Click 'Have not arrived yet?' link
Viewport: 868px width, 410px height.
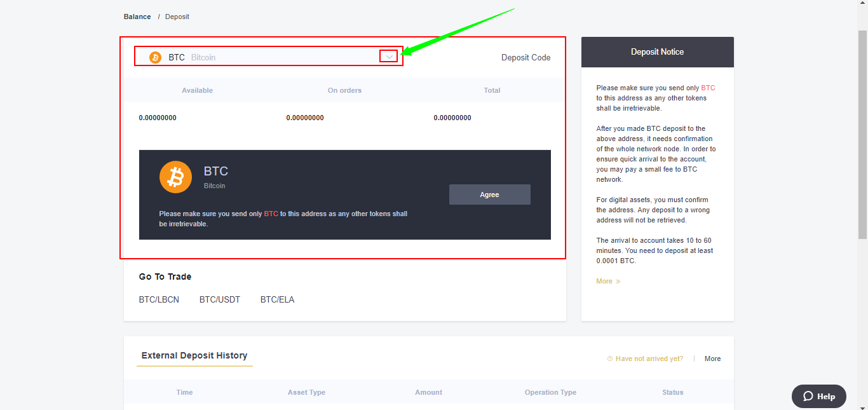pyautogui.click(x=649, y=359)
